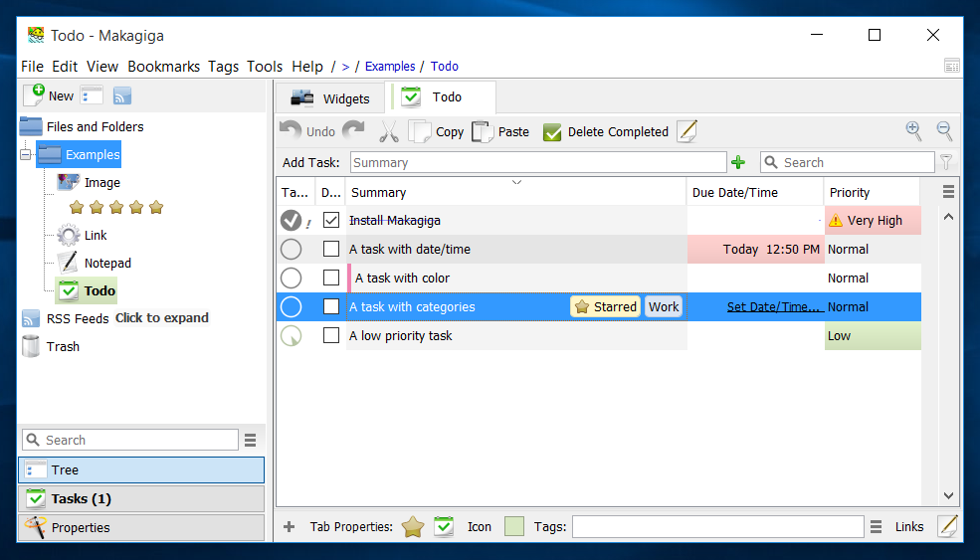Open the Properties panel
This screenshot has height=560, width=980.
[141, 527]
